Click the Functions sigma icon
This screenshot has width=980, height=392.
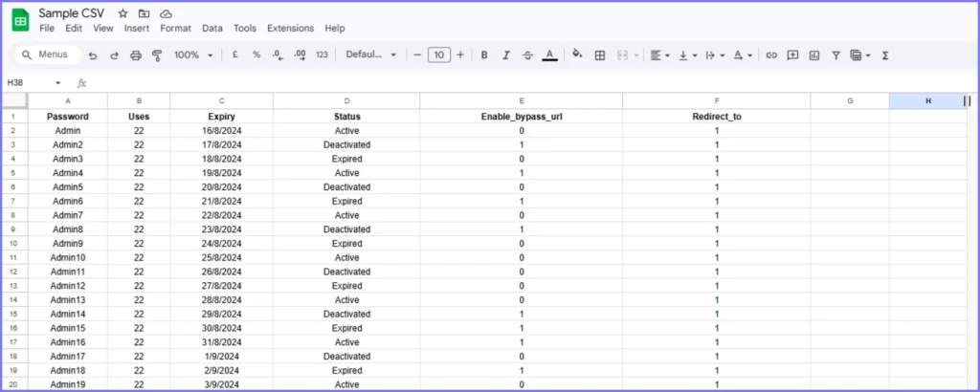[x=884, y=55]
